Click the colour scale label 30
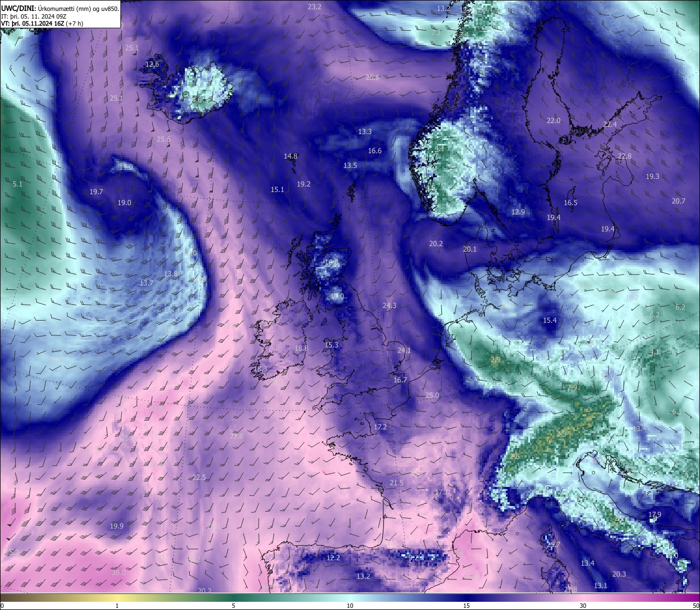Image resolution: width=700 pixels, height=610 pixels. pos(583,606)
